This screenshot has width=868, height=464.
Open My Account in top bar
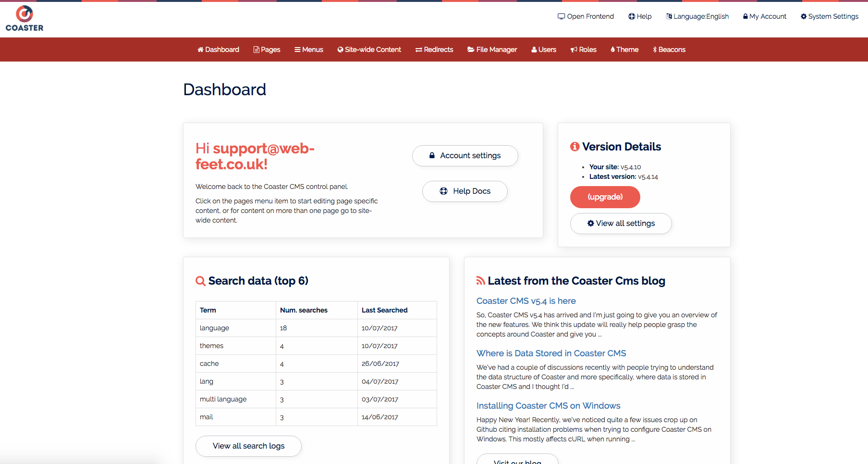click(x=765, y=16)
